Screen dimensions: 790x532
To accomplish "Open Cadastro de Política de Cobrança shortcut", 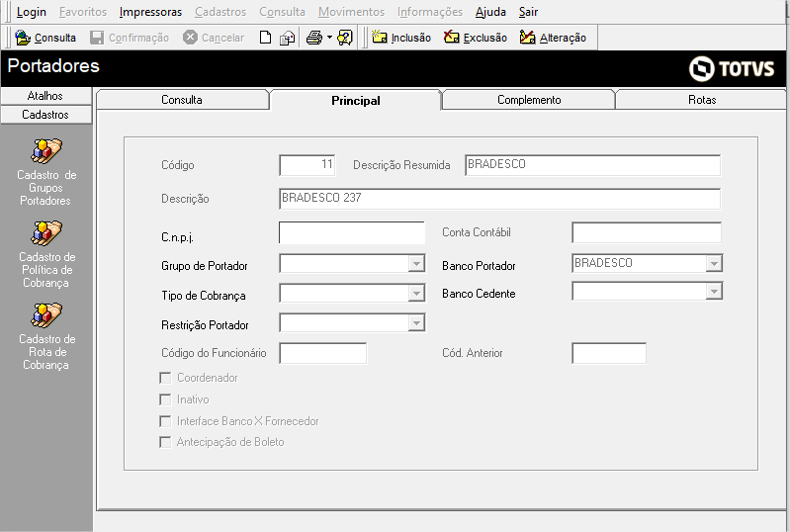I will point(46,254).
